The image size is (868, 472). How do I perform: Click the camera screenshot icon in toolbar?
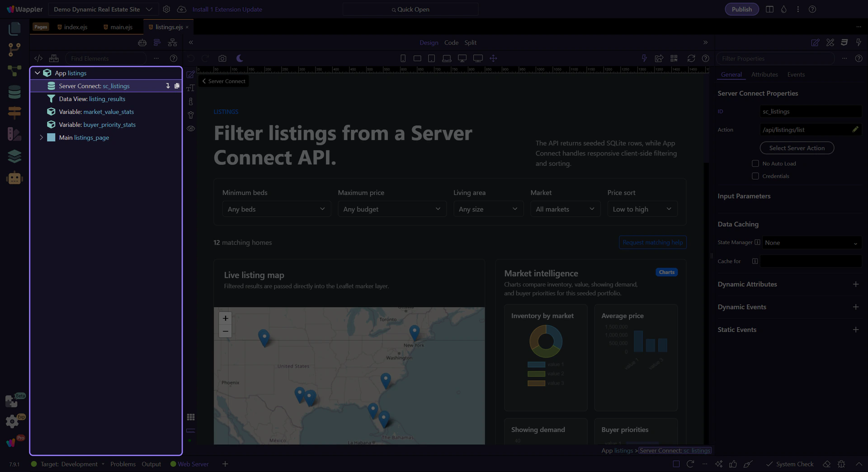click(222, 58)
